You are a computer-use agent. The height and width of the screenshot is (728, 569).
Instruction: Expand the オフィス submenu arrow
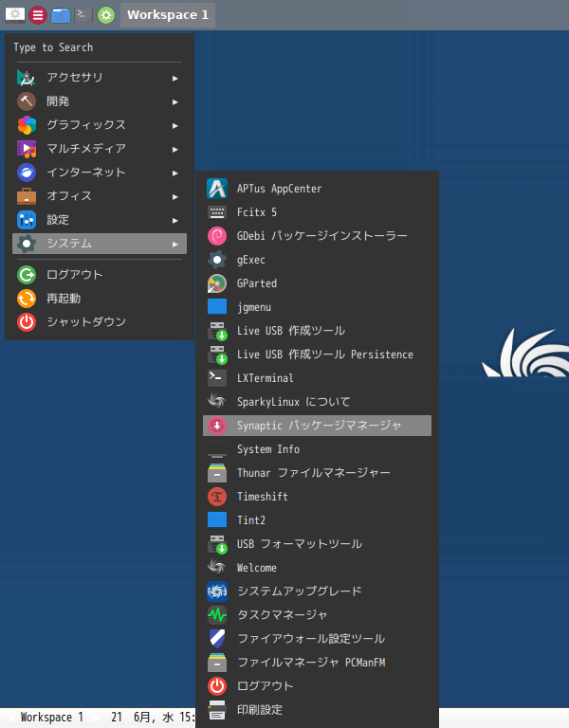[174, 196]
